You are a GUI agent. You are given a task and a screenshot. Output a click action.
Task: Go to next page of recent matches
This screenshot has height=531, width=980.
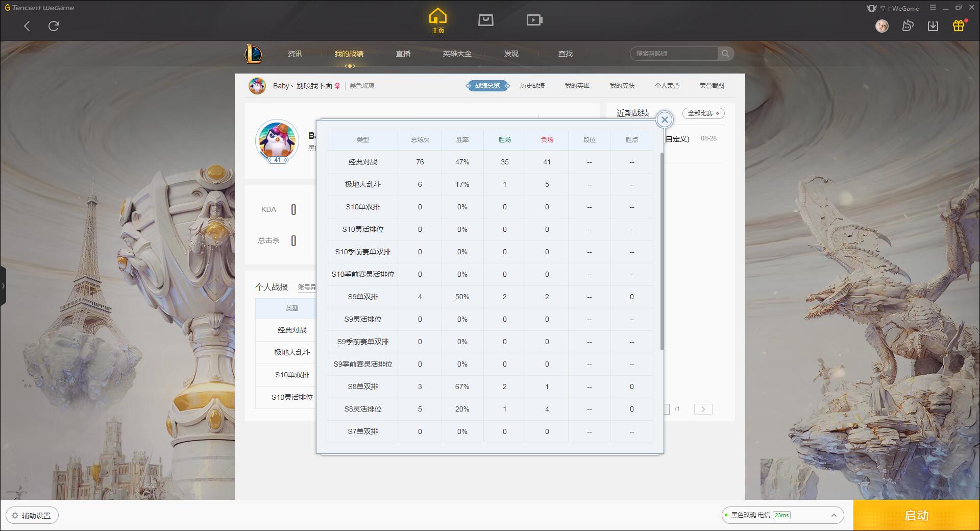pos(703,409)
